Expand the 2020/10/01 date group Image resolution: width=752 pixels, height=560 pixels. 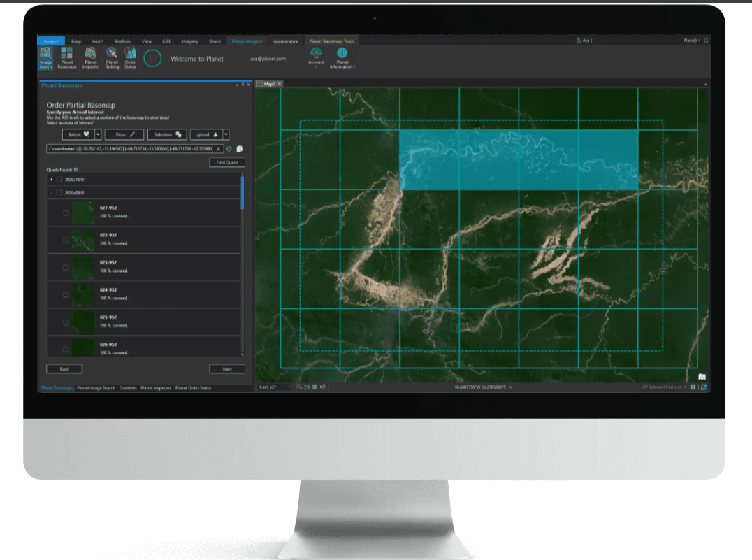click(51, 180)
